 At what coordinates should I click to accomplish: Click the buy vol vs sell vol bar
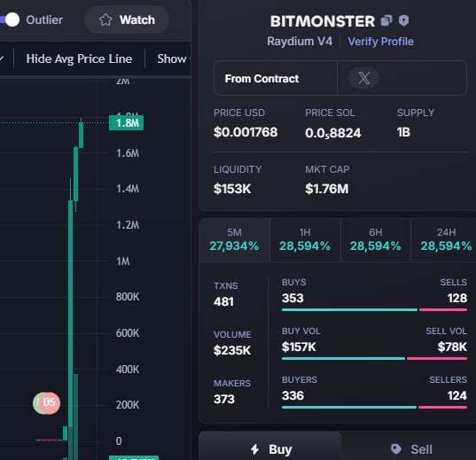pos(374,359)
